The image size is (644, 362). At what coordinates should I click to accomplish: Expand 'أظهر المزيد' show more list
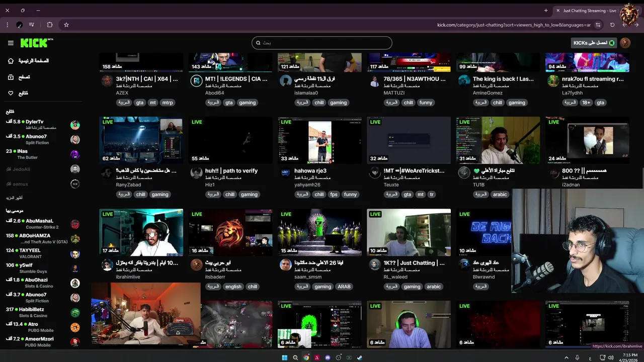(x=14, y=198)
